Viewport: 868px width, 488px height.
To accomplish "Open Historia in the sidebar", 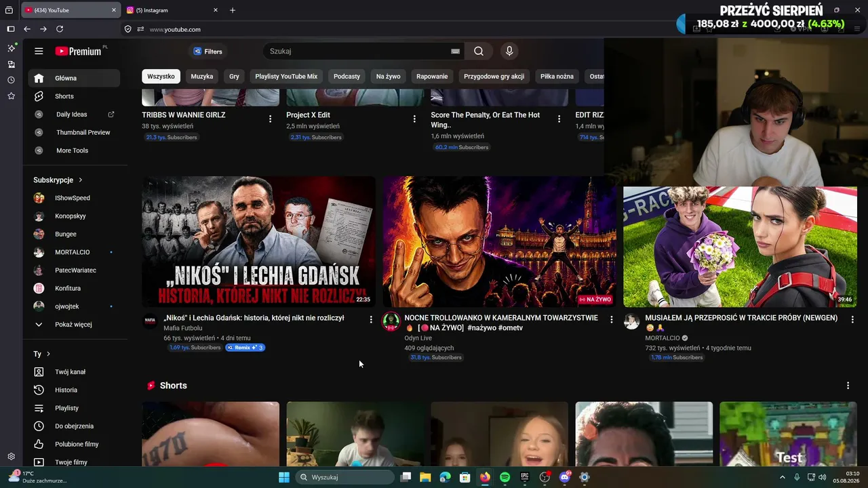I will pyautogui.click(x=74, y=390).
